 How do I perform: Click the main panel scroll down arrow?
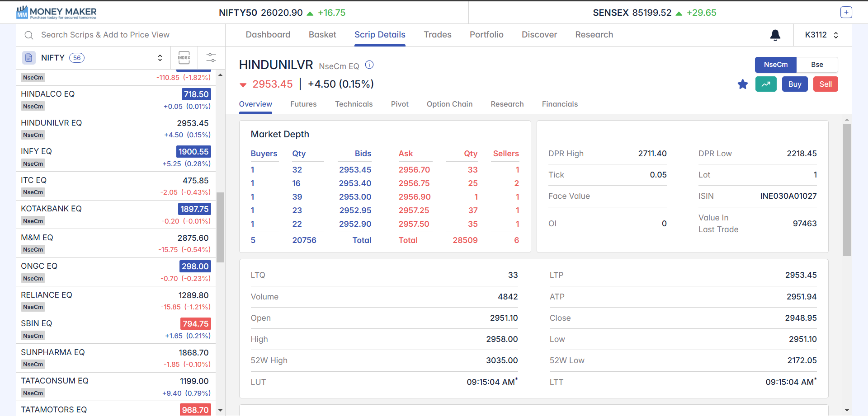pyautogui.click(x=847, y=411)
